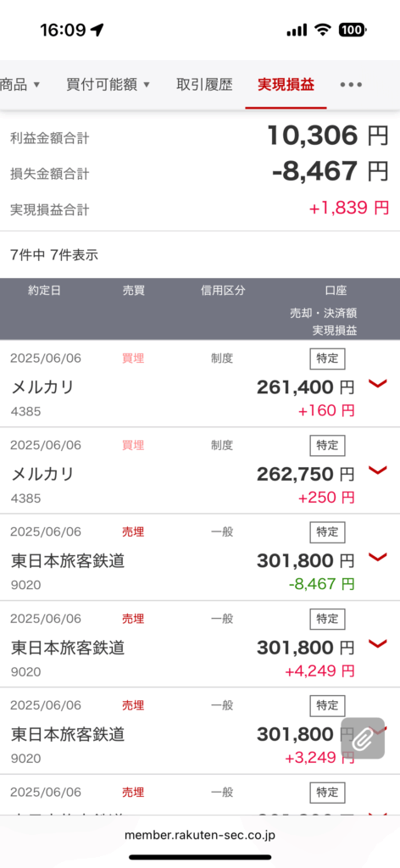Expand the first メルカリ 261,400 円 row
Screen dimensions: 400x868
(377, 384)
